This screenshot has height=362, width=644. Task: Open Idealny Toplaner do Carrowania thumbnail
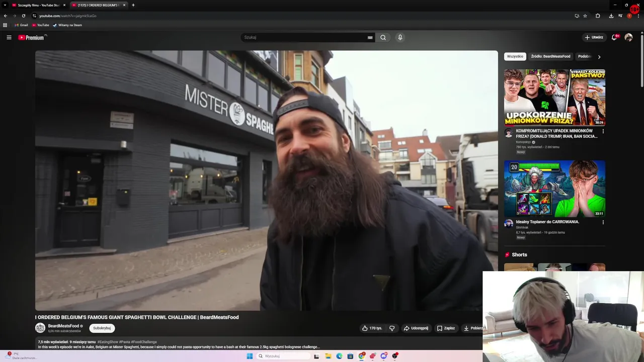[554, 189]
